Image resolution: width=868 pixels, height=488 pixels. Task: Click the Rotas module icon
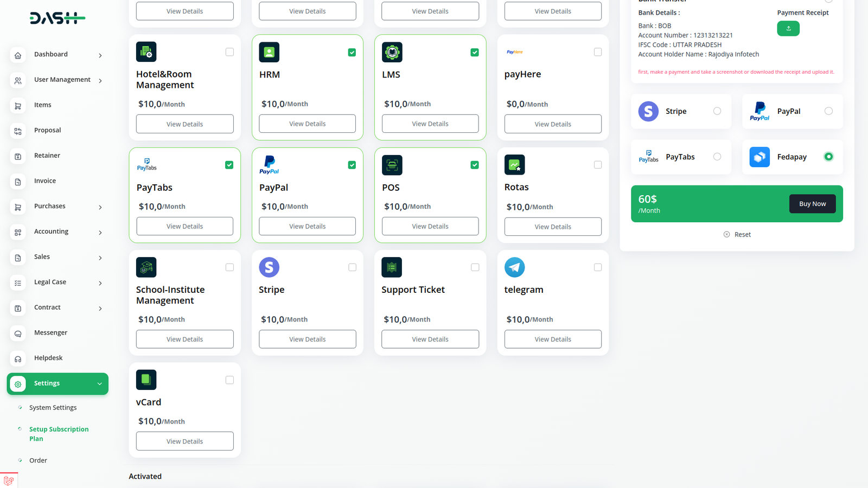coord(514,165)
